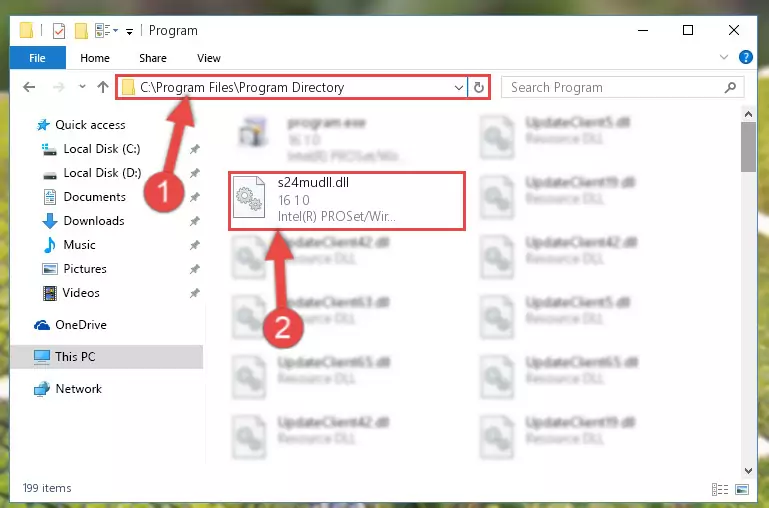Click pin icon next to Downloads
Viewport: 769px width, 508px height.
click(x=195, y=221)
